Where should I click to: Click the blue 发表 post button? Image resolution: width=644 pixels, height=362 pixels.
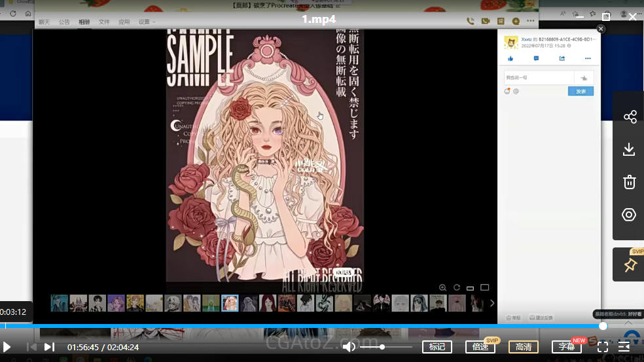point(581,92)
